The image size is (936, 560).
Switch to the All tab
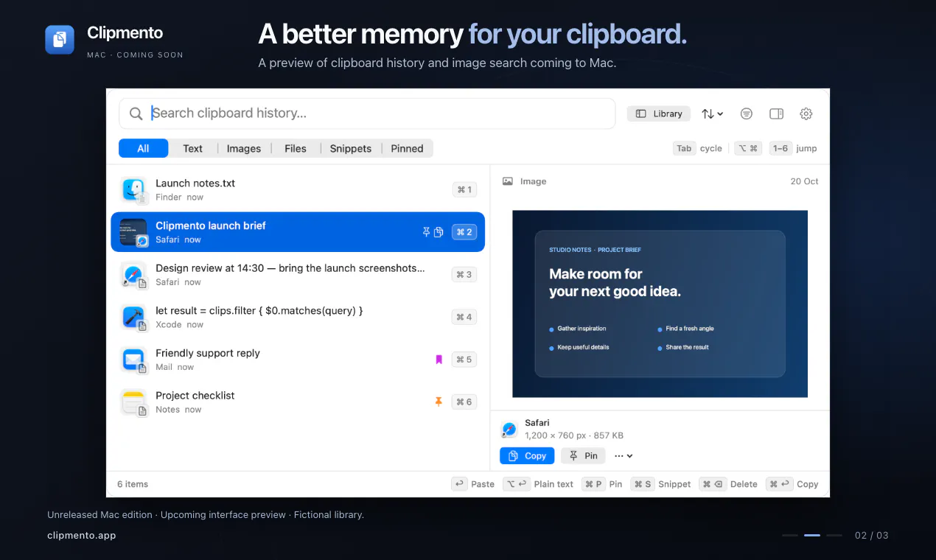[143, 148]
